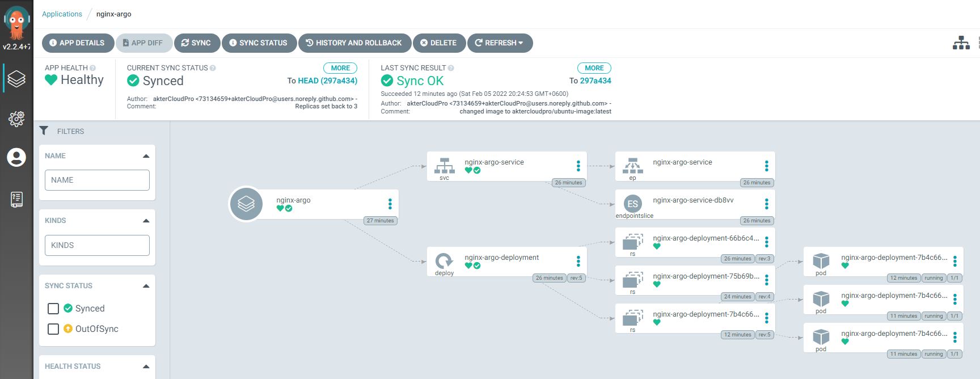Open SYNC STATUS
The width and height of the screenshot is (980, 379).
259,43
